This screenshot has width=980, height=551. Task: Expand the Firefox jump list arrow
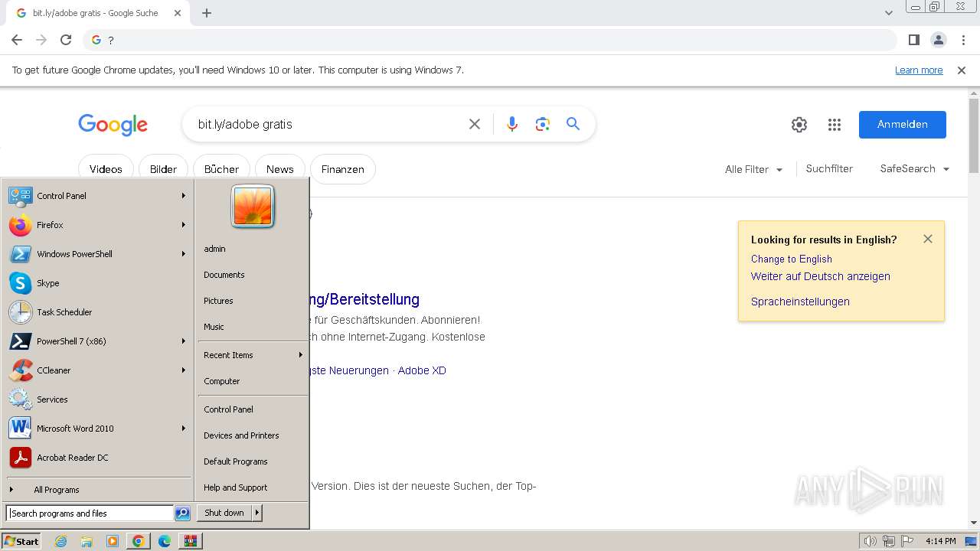click(x=184, y=225)
